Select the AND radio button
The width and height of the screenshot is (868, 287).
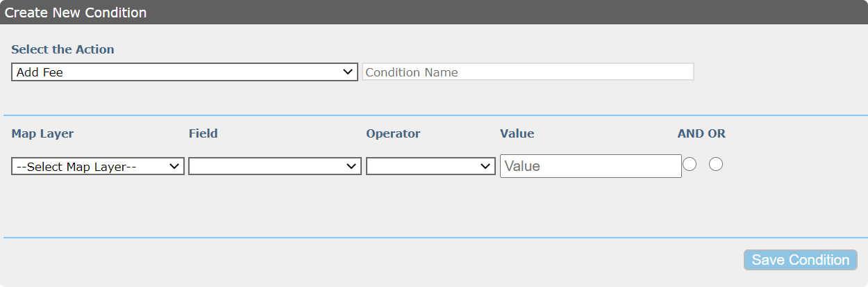[690, 164]
